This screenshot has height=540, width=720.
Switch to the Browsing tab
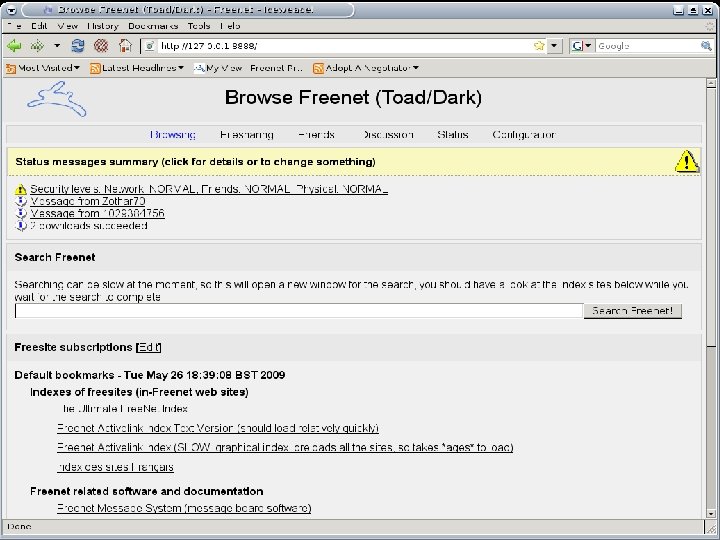[173, 135]
